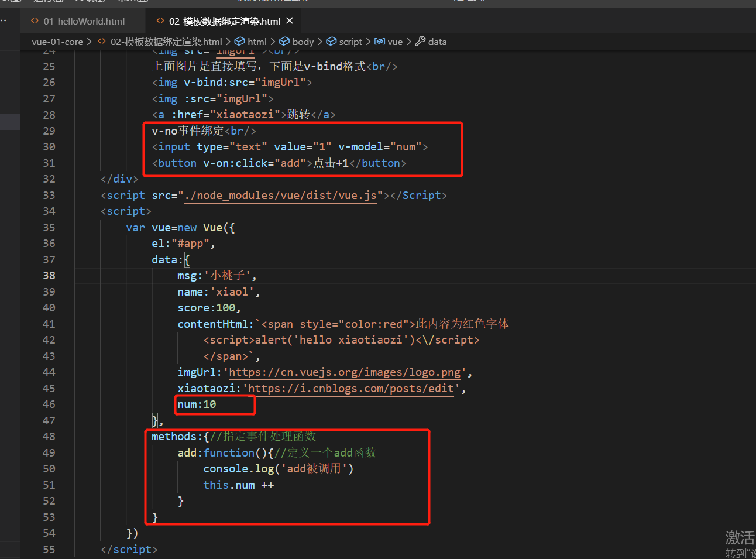Click the 'img :src="imgUrl"' line 27
This screenshot has height=559, width=756.
(x=212, y=99)
